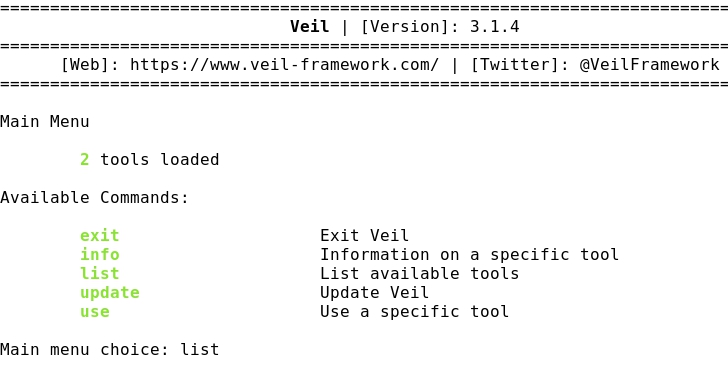Click the Update Veil description
The image size is (728, 368).
point(374,293)
